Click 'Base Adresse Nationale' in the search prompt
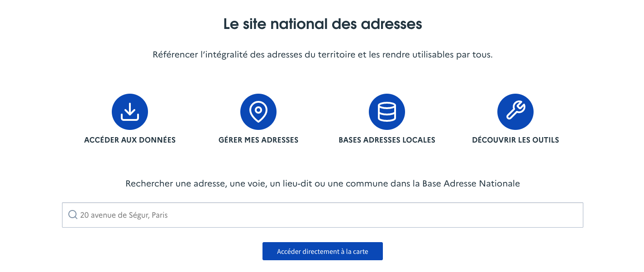The image size is (644, 272). pos(471,184)
